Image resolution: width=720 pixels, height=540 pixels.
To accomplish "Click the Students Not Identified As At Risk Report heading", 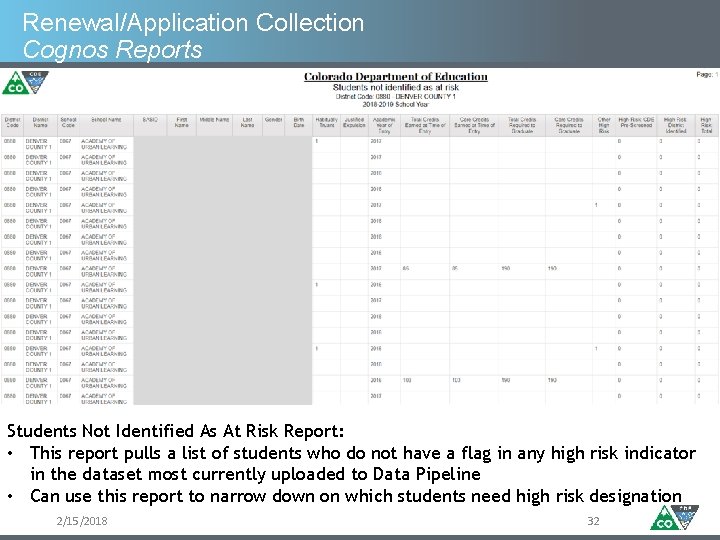I will click(x=175, y=431).
